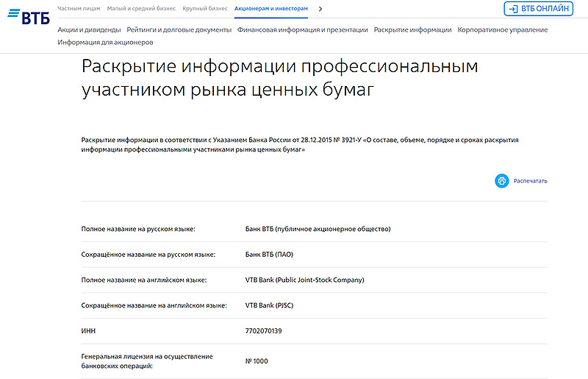The width and height of the screenshot is (588, 379).
Task: Open Корпоративное управление menu
Action: [503, 30]
